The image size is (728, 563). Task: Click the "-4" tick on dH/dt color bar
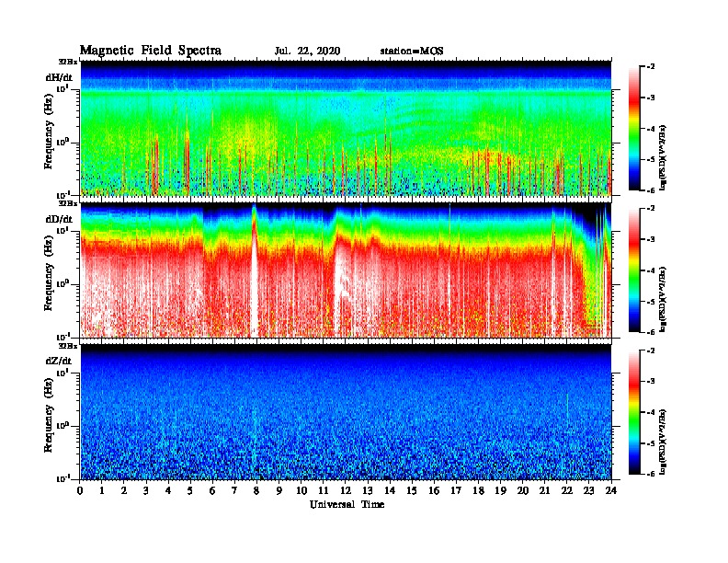(651, 129)
